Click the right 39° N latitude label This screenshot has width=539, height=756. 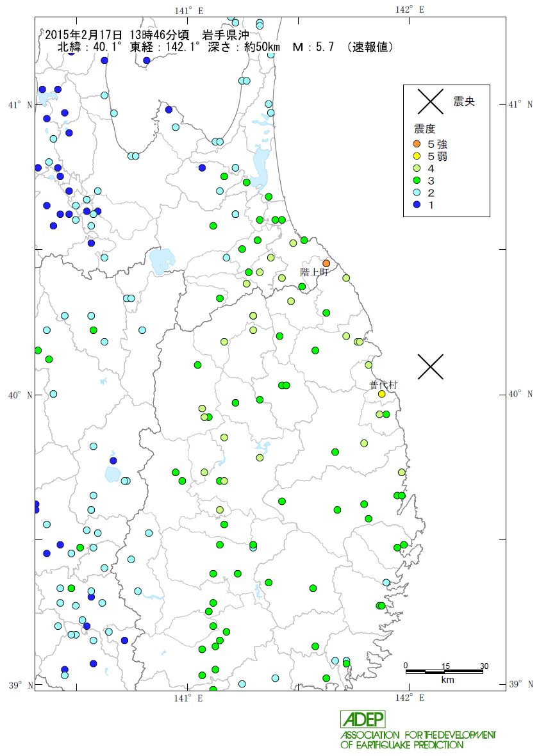520,684
